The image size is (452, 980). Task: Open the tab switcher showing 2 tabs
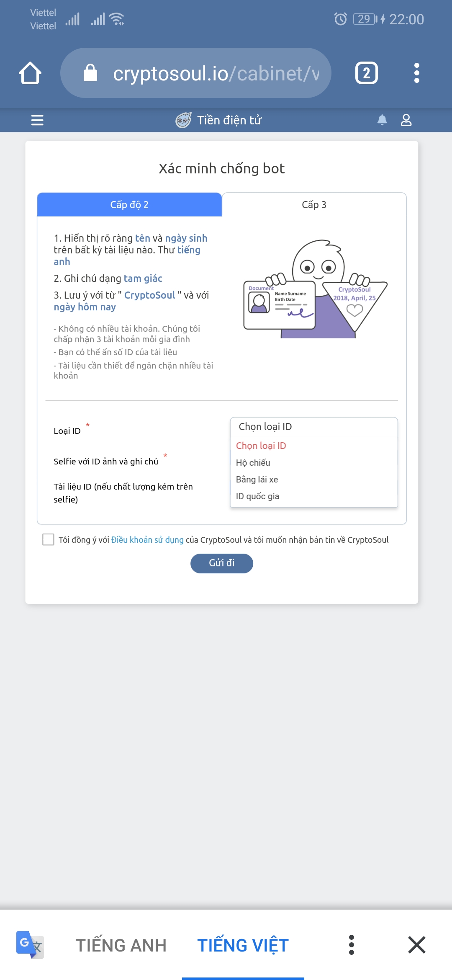coord(366,73)
